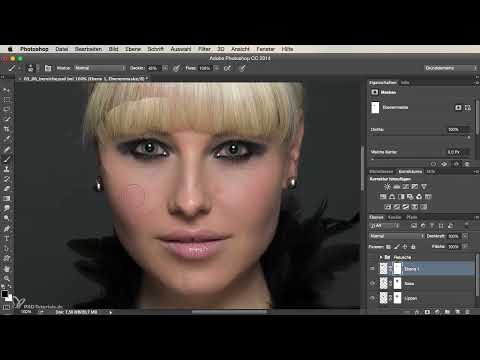Select the Zoom tool
Image resolution: width=480 pixels, height=360 pixels.
(7, 278)
